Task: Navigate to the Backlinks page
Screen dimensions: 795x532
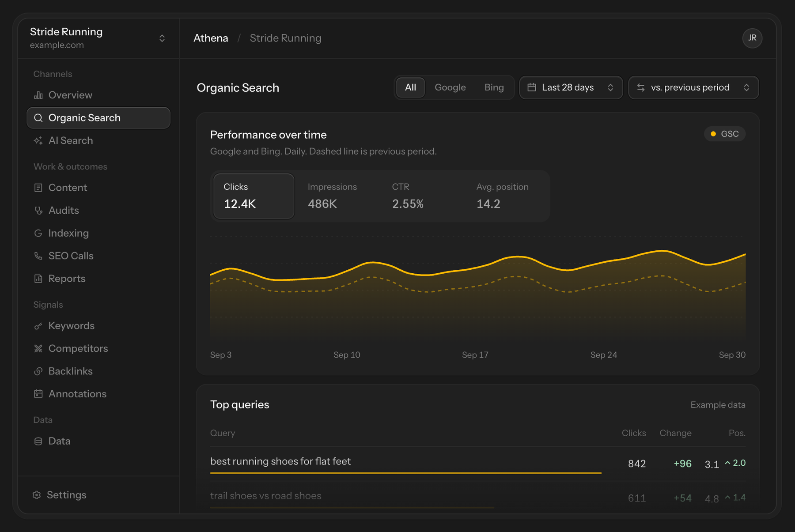Action: coord(98,371)
